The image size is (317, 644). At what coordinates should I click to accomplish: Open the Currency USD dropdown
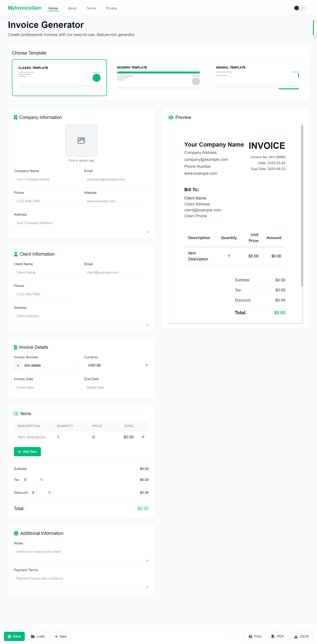coord(116,365)
